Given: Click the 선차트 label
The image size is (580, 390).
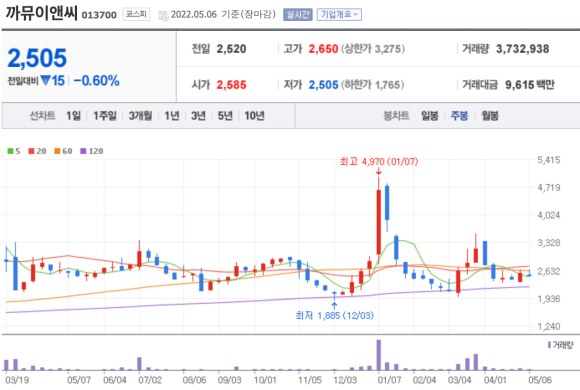Looking at the screenshot, I should coord(43,116).
